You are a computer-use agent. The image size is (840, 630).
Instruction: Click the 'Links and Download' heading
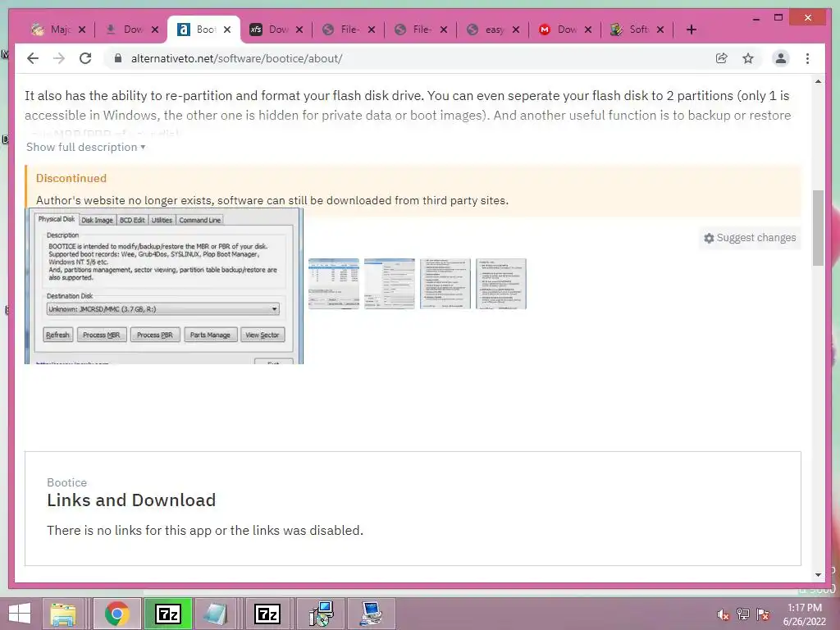coord(131,500)
